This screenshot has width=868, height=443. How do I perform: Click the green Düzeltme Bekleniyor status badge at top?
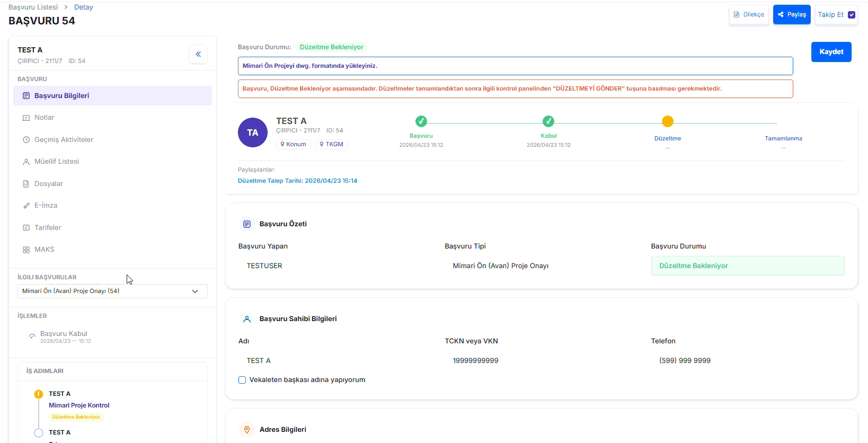pyautogui.click(x=332, y=47)
